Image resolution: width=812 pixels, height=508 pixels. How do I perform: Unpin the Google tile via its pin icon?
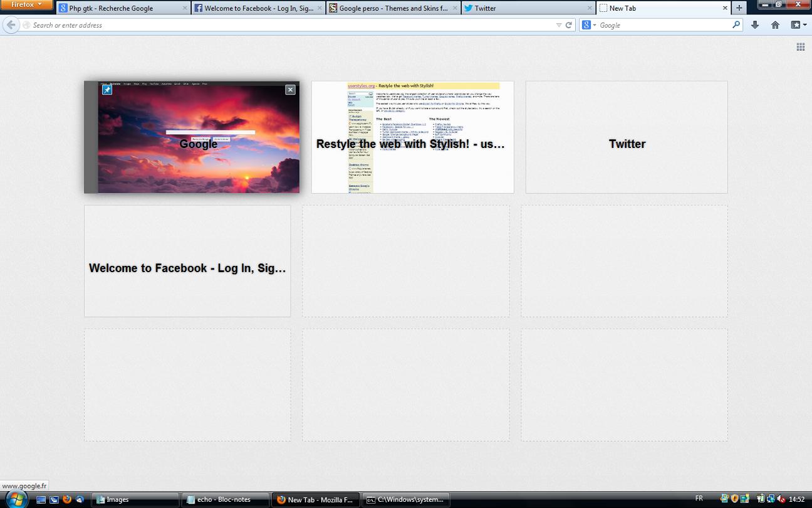[107, 90]
